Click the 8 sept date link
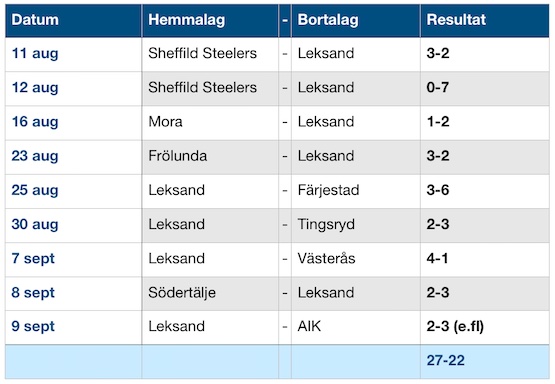555x384 pixels. pyautogui.click(x=33, y=293)
